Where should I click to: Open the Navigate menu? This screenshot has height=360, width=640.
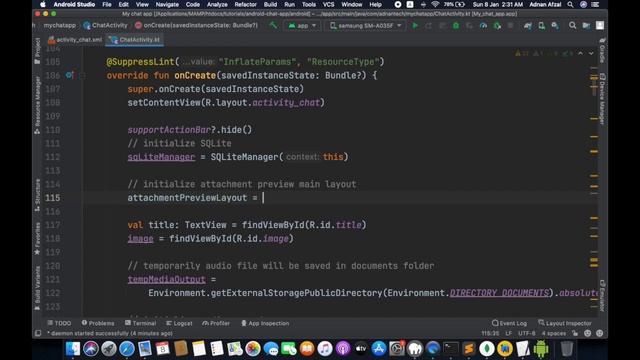[167, 4]
